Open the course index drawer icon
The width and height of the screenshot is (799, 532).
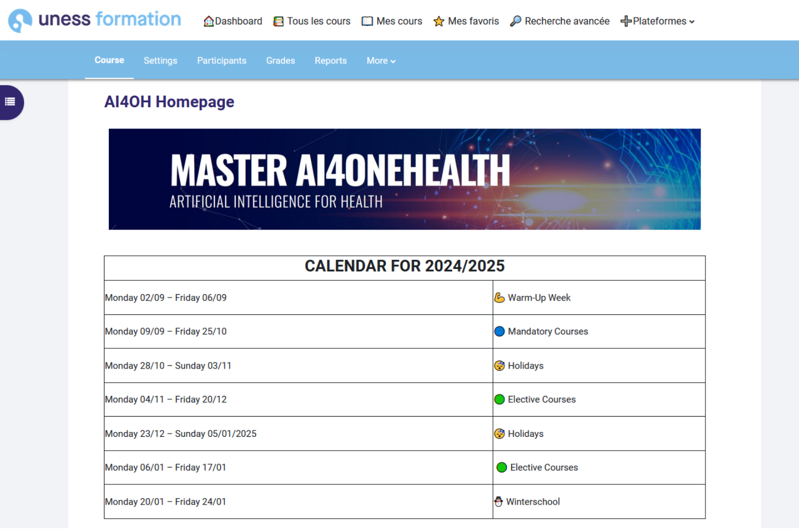tap(10, 102)
